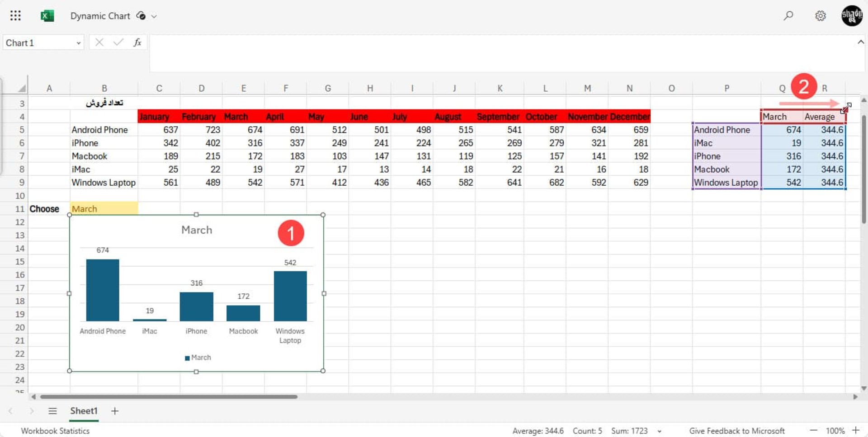Click the Average: 344.6 status entry
868x437 pixels.
point(538,431)
